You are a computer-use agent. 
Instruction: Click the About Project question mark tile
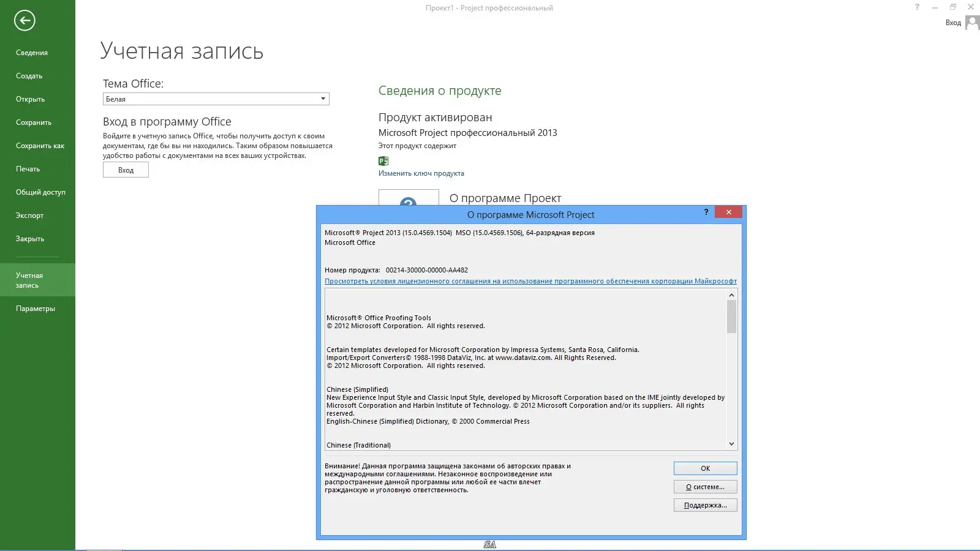click(409, 198)
